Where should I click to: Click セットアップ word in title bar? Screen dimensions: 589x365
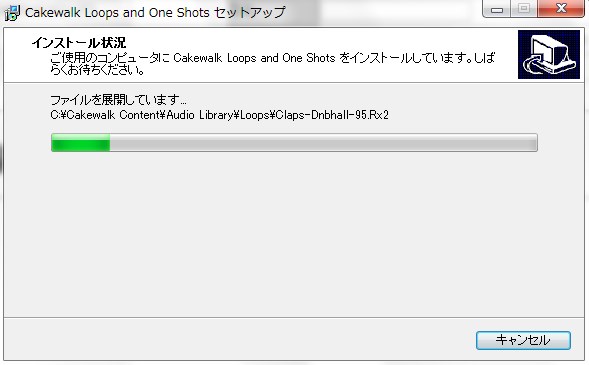coord(249,13)
